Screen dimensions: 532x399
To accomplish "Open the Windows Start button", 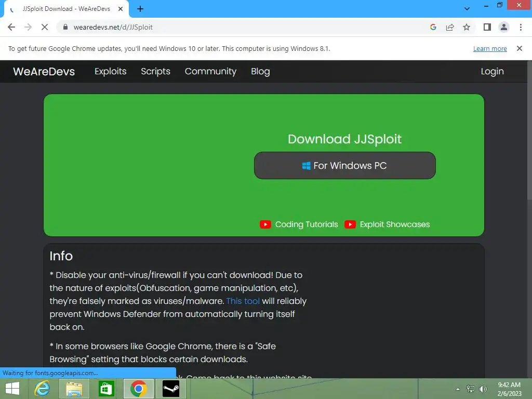I will pyautogui.click(x=12, y=389).
